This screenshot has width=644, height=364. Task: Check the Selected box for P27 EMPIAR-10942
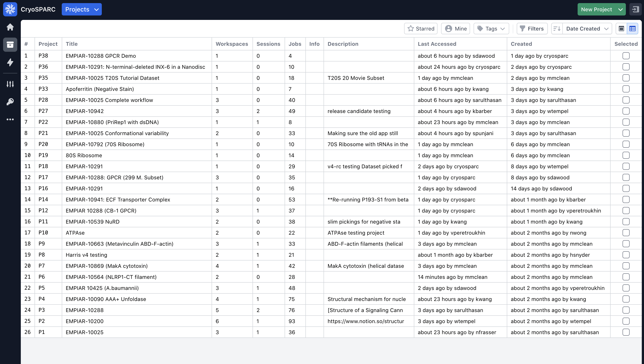tap(626, 111)
